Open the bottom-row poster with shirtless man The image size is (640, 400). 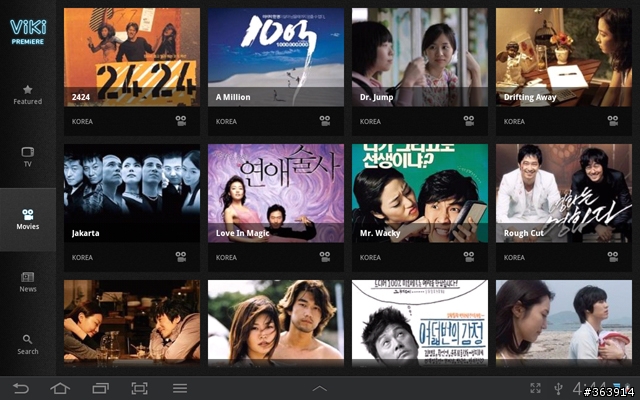pos(276,323)
